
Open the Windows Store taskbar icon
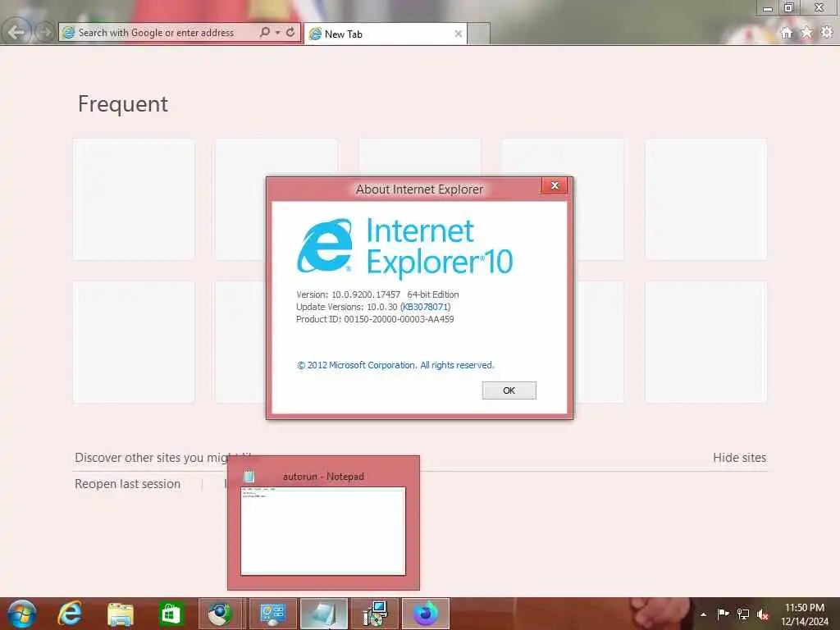[x=171, y=614]
